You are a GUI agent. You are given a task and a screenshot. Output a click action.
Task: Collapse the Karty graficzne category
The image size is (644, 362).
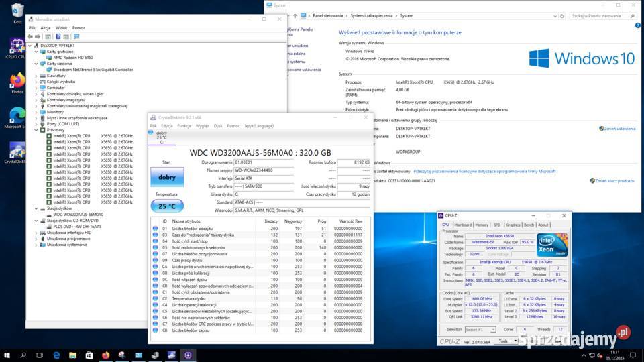[36, 52]
